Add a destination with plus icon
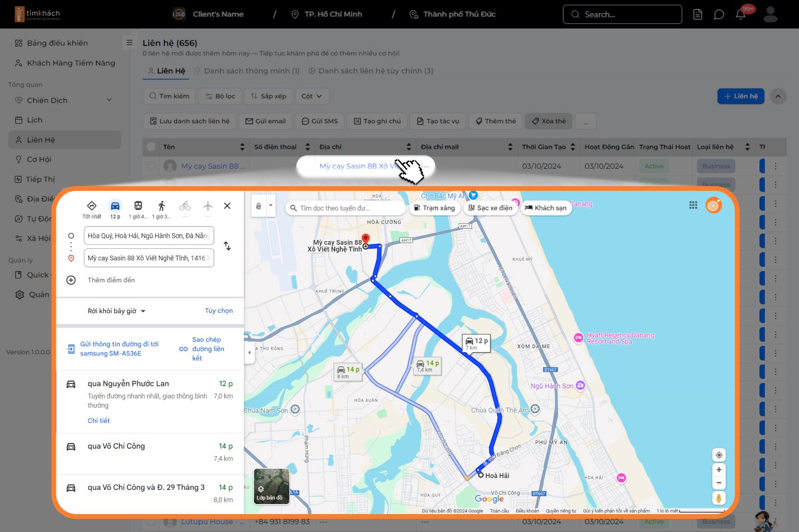Viewport: 799px width, 532px height. click(x=71, y=280)
